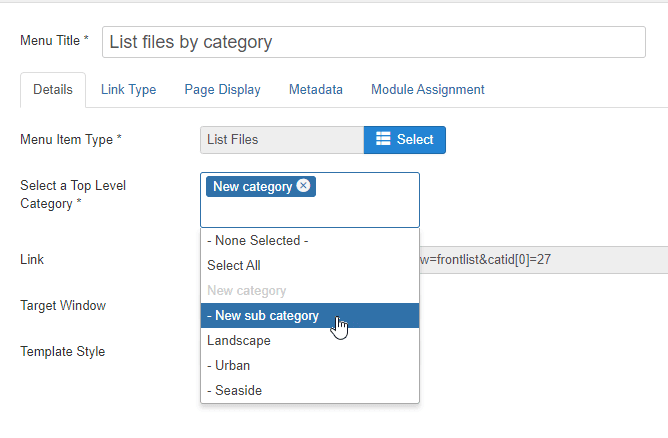This screenshot has width=668, height=438.
Task: Select the Urban subcategory option
Action: [x=229, y=366]
